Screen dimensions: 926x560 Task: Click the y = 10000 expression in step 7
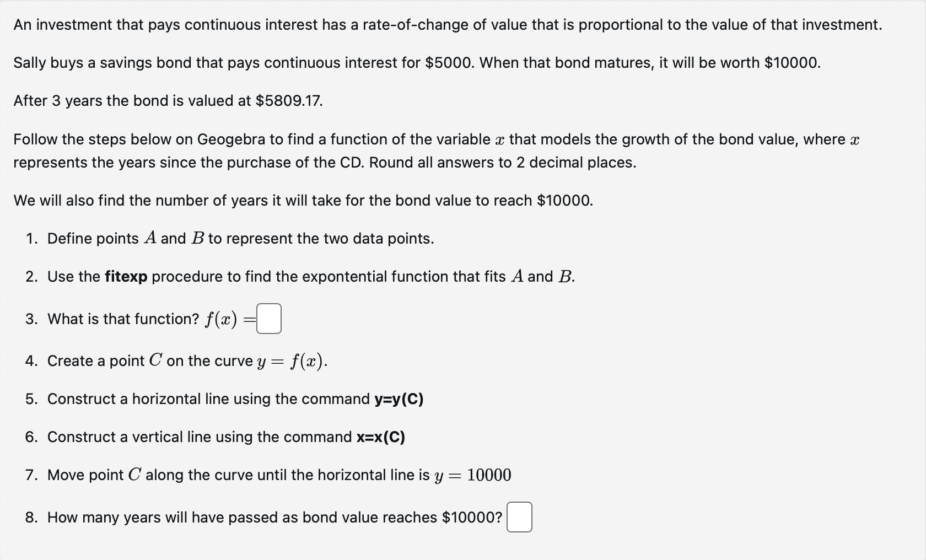[473, 475]
